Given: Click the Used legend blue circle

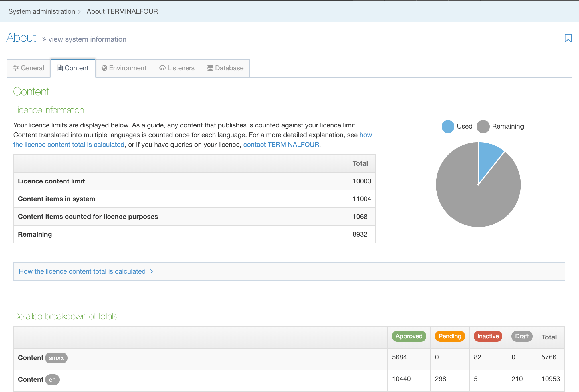Looking at the screenshot, I should click(448, 126).
